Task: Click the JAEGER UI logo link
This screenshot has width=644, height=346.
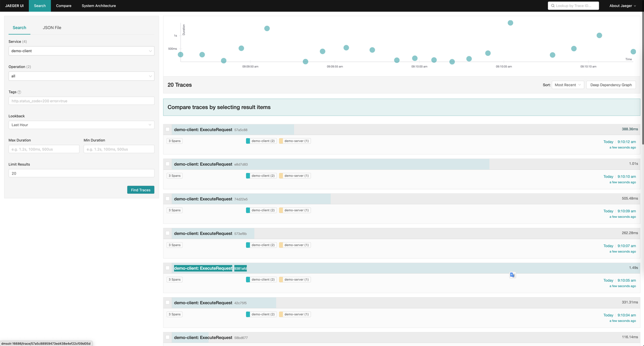Action: pyautogui.click(x=15, y=6)
